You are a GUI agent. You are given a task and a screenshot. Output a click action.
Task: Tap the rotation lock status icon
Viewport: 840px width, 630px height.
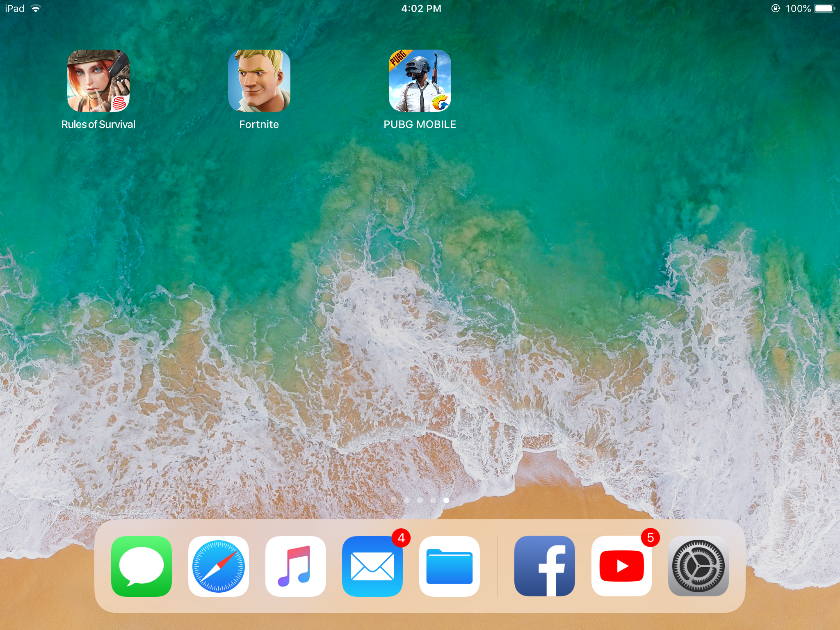pyautogui.click(x=776, y=9)
